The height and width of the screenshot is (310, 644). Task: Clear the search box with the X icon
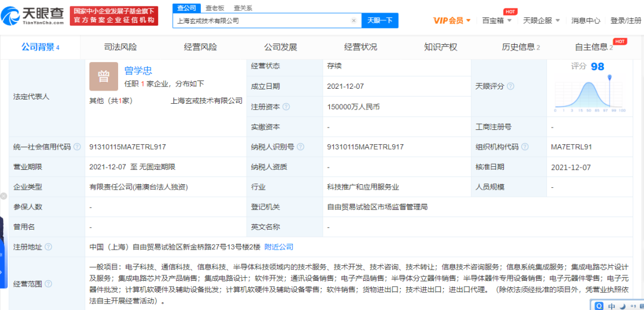(x=354, y=20)
